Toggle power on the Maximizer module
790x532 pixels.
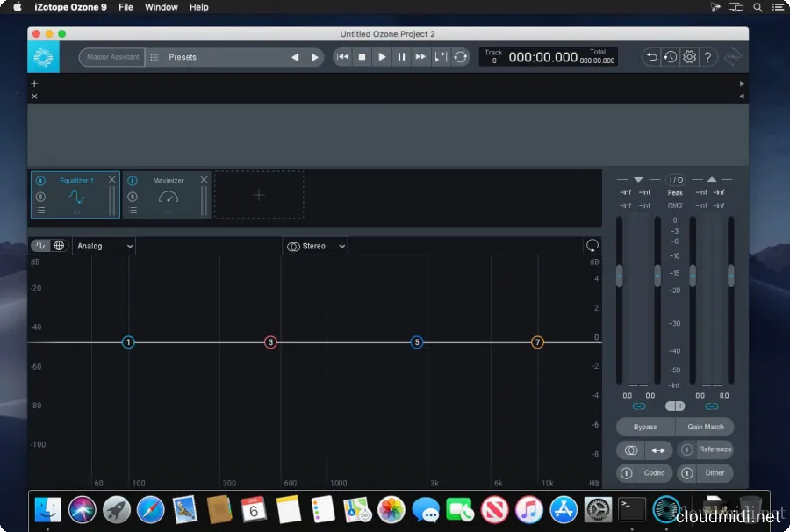(132, 180)
